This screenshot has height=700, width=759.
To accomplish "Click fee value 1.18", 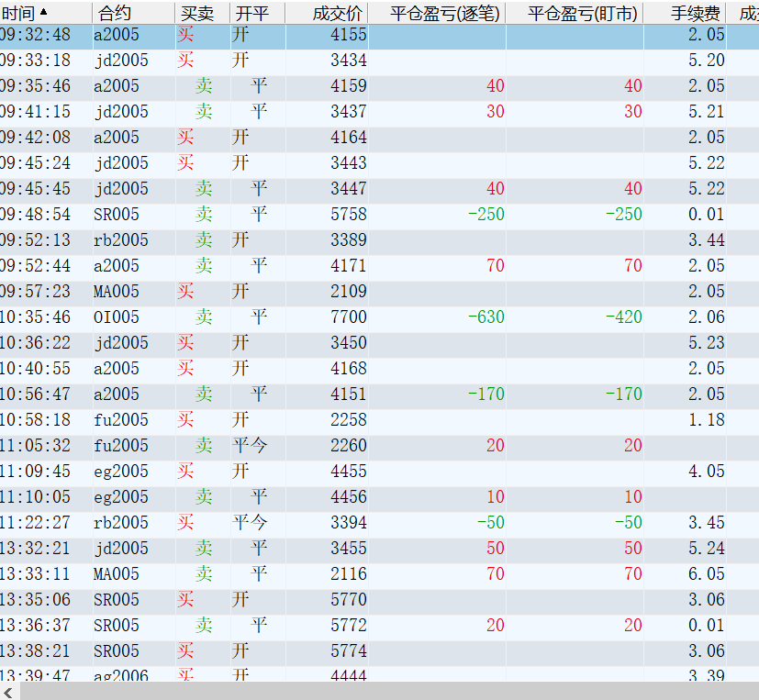I will 707,419.
